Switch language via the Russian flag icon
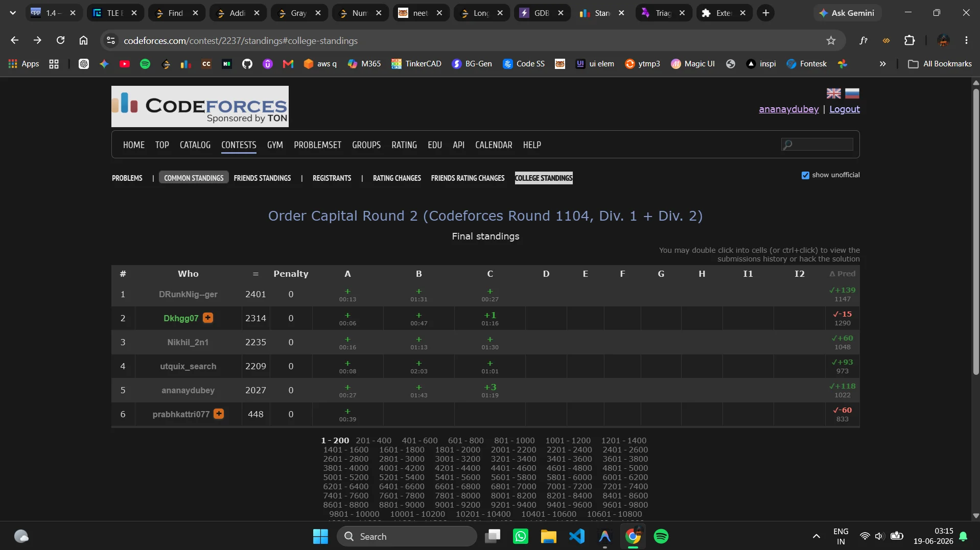980x550 pixels. 852,93
